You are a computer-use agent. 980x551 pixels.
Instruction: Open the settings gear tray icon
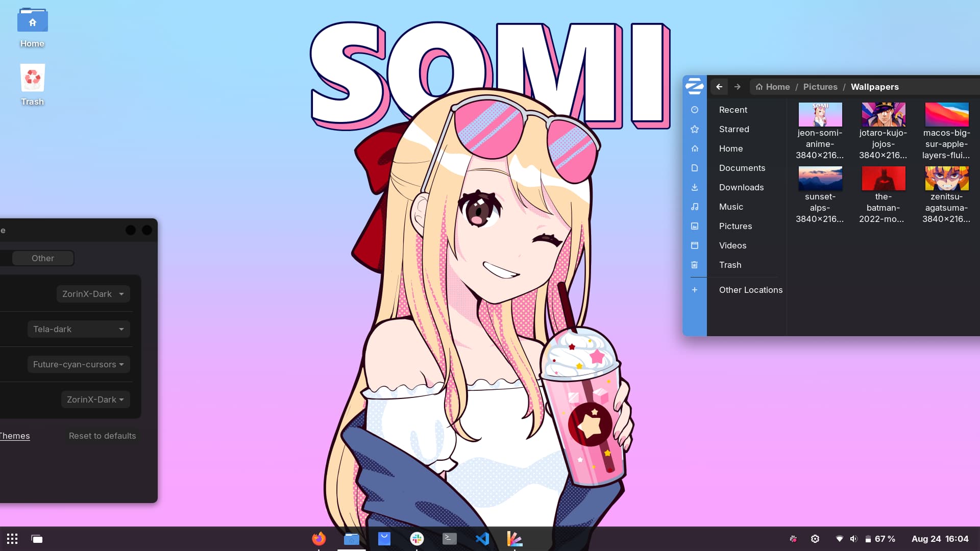[815, 539]
